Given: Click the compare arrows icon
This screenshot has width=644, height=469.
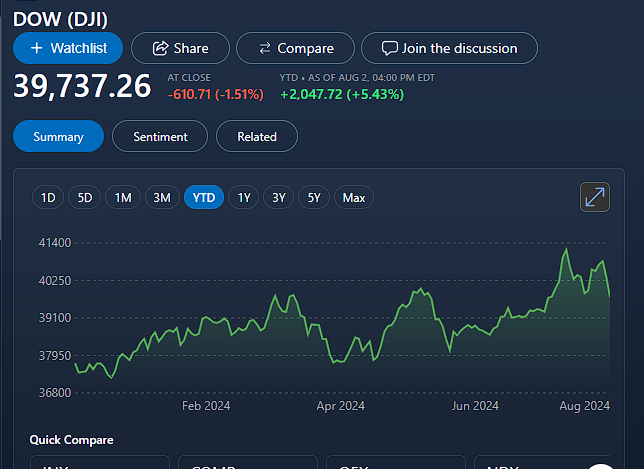Looking at the screenshot, I should point(265,48).
